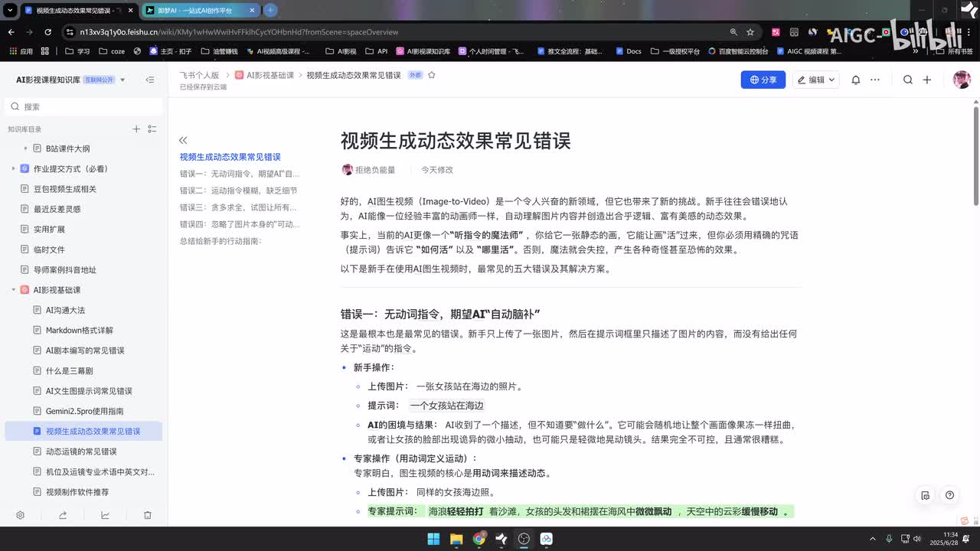Viewport: 980px width, 551px height.
Task: Star the document as favorite
Action: 432,75
